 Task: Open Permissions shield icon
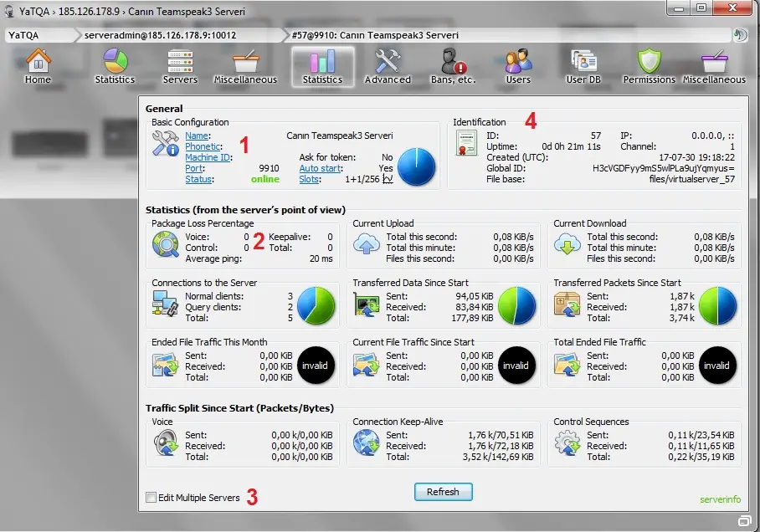point(649,67)
